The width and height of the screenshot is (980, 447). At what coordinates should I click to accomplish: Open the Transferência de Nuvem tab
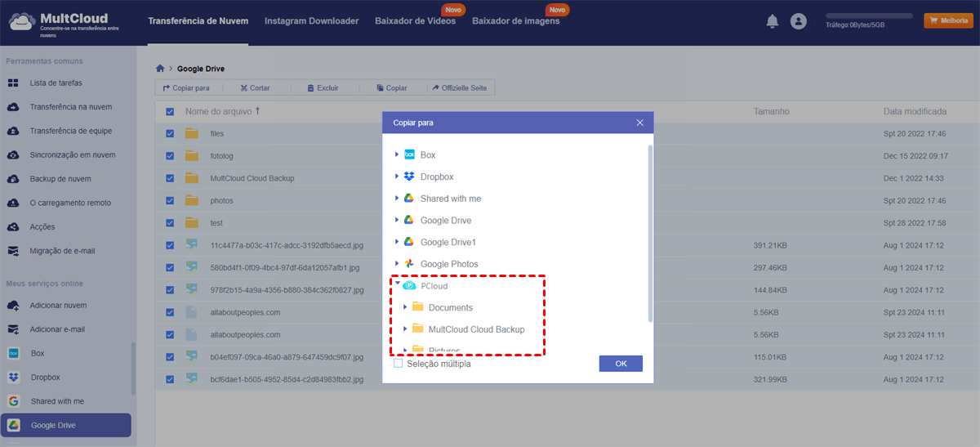click(x=198, y=21)
